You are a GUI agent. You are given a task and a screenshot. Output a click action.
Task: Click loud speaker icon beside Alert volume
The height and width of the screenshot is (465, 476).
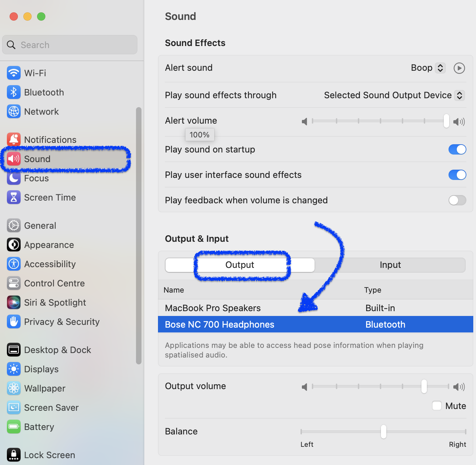[x=459, y=122]
